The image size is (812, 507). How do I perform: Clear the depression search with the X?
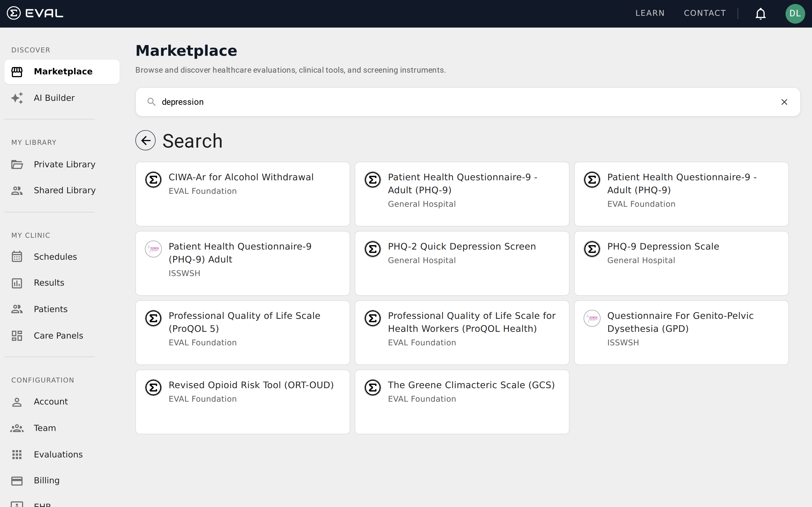pos(784,102)
